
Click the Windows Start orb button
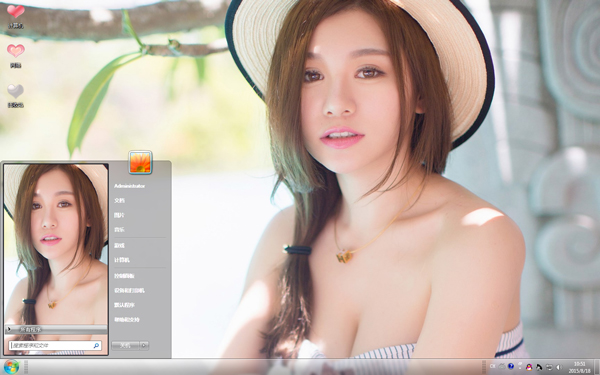click(x=11, y=367)
